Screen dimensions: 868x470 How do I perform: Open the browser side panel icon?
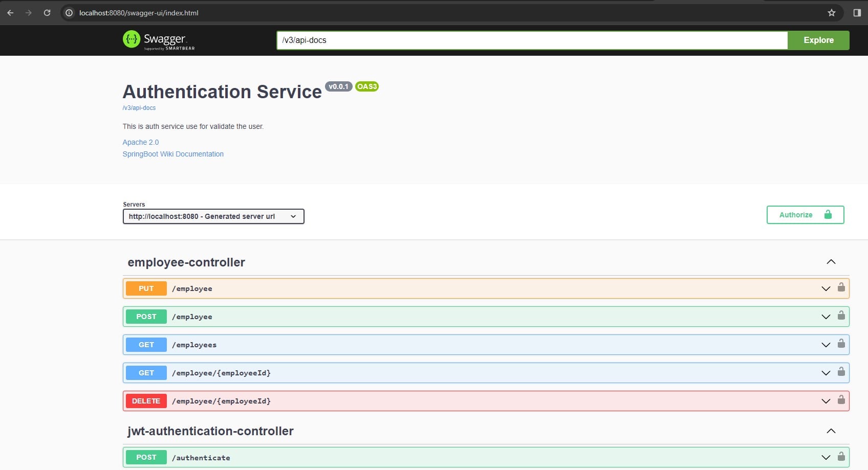pyautogui.click(x=857, y=13)
